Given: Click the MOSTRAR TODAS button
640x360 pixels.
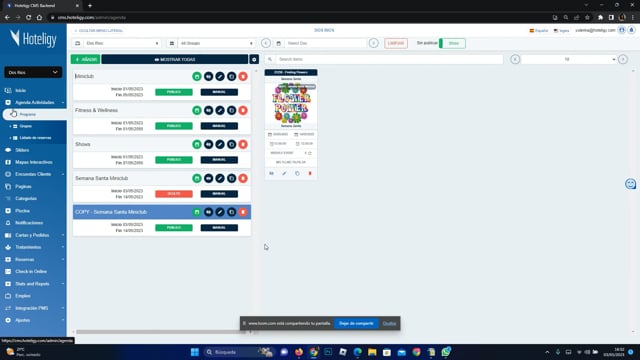Looking at the screenshot, I should pyautogui.click(x=175, y=59).
